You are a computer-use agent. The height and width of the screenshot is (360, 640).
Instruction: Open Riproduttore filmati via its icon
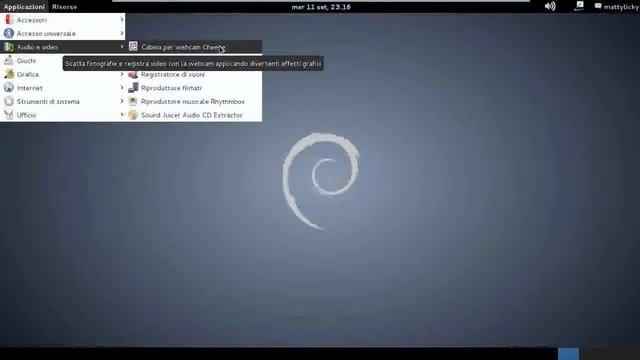(x=133, y=87)
